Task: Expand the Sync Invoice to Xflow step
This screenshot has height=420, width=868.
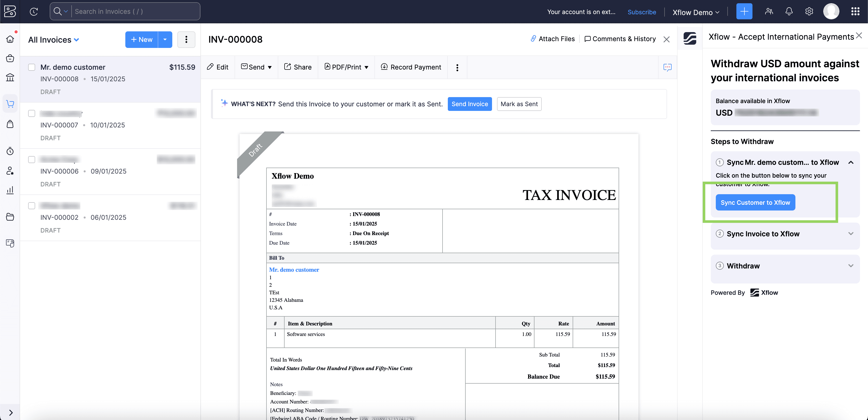Action: click(850, 234)
